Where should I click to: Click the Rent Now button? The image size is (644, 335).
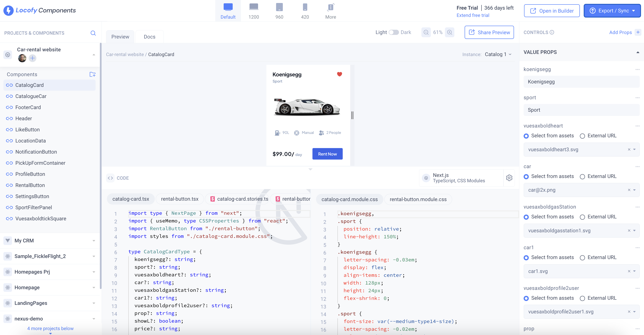click(x=327, y=154)
